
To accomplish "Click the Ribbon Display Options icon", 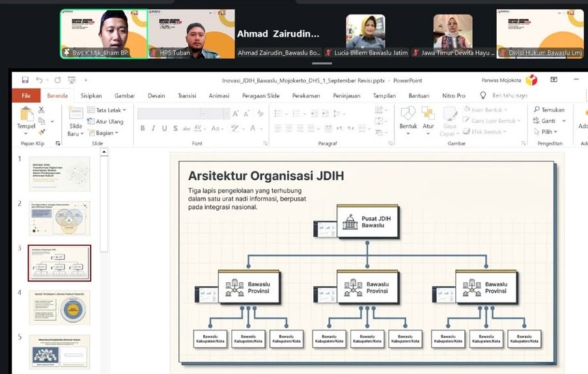I will pos(553,79).
